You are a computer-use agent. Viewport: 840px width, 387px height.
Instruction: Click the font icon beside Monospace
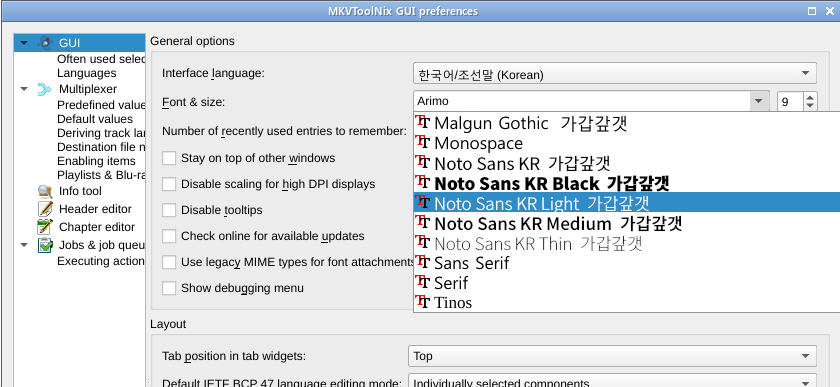pyautogui.click(x=423, y=143)
